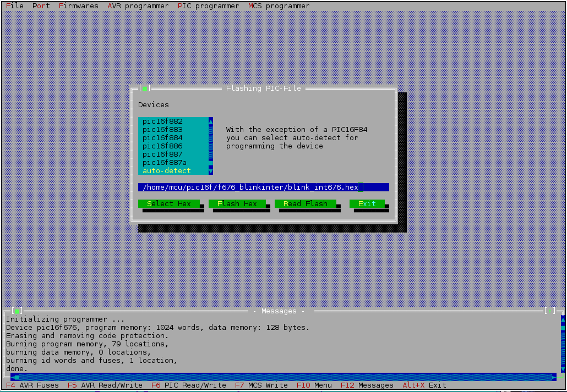The height and width of the screenshot is (392, 567).
Task: Choose auto-detect in the Devices list
Action: click(173, 170)
